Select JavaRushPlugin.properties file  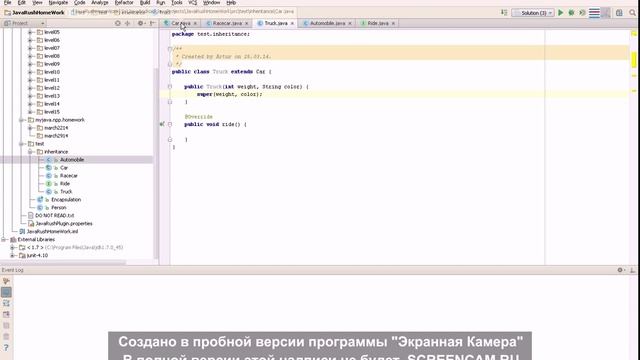[x=64, y=224]
